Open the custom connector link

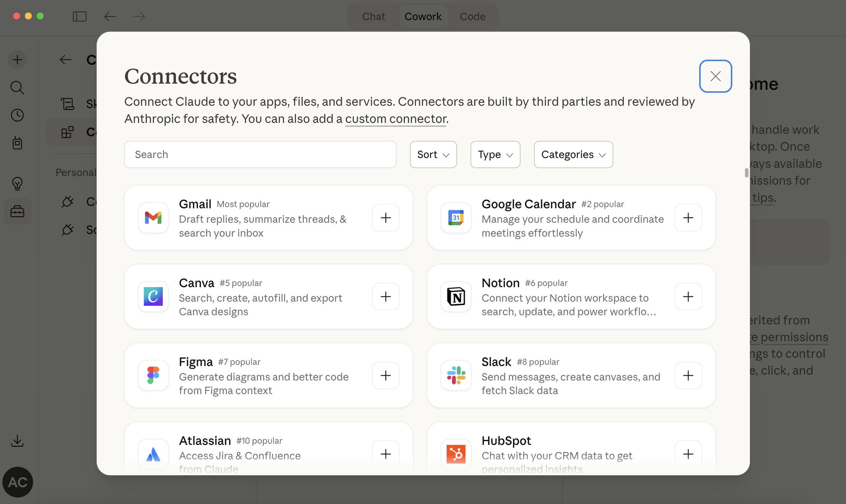pyautogui.click(x=396, y=119)
